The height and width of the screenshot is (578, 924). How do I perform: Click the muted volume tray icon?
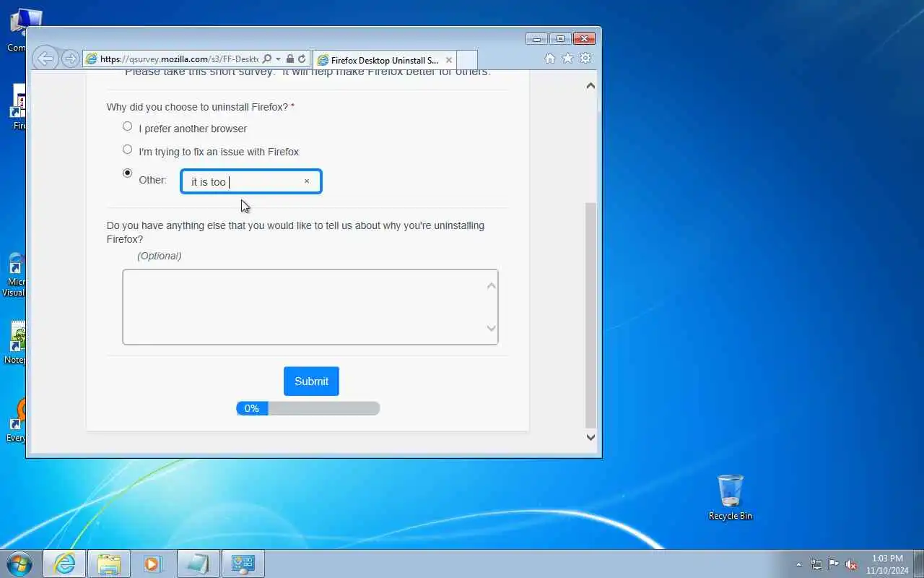(x=851, y=564)
